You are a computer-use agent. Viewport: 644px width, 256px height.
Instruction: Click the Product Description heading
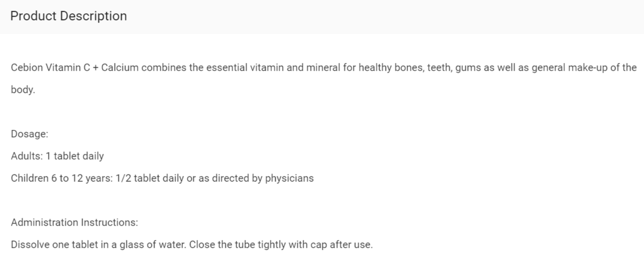pos(68,16)
